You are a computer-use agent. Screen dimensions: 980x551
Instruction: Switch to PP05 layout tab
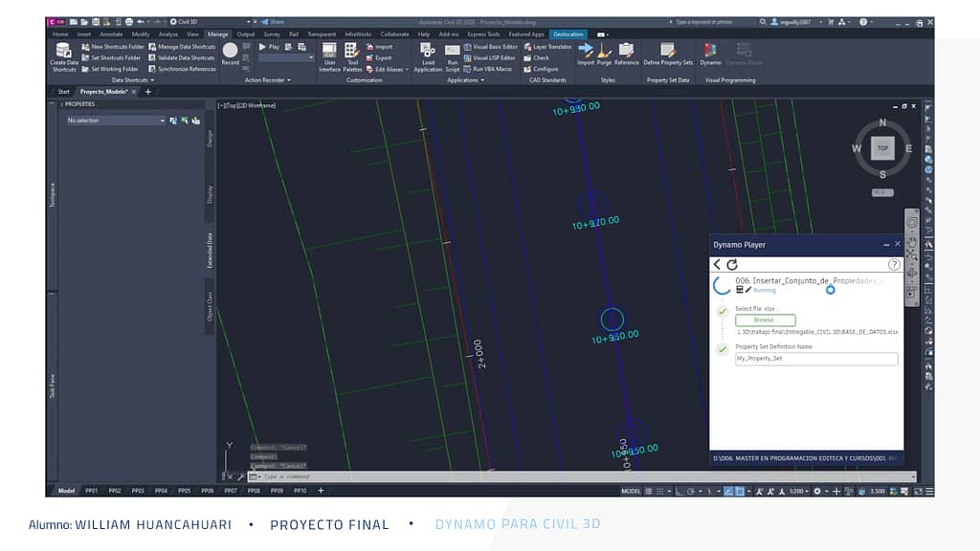point(184,491)
